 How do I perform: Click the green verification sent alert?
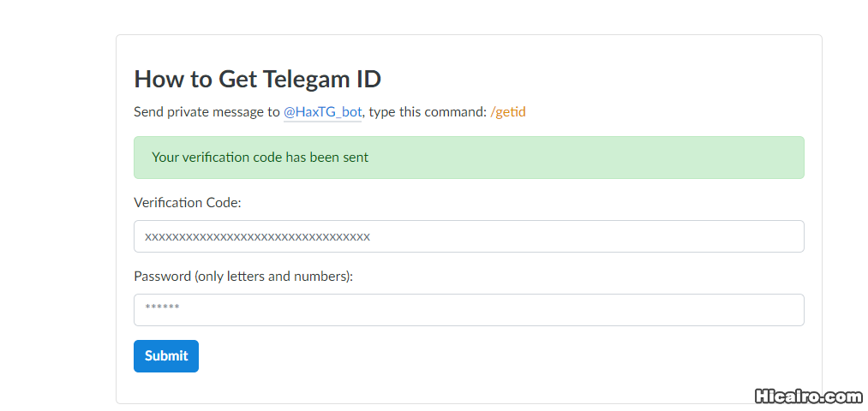click(469, 158)
